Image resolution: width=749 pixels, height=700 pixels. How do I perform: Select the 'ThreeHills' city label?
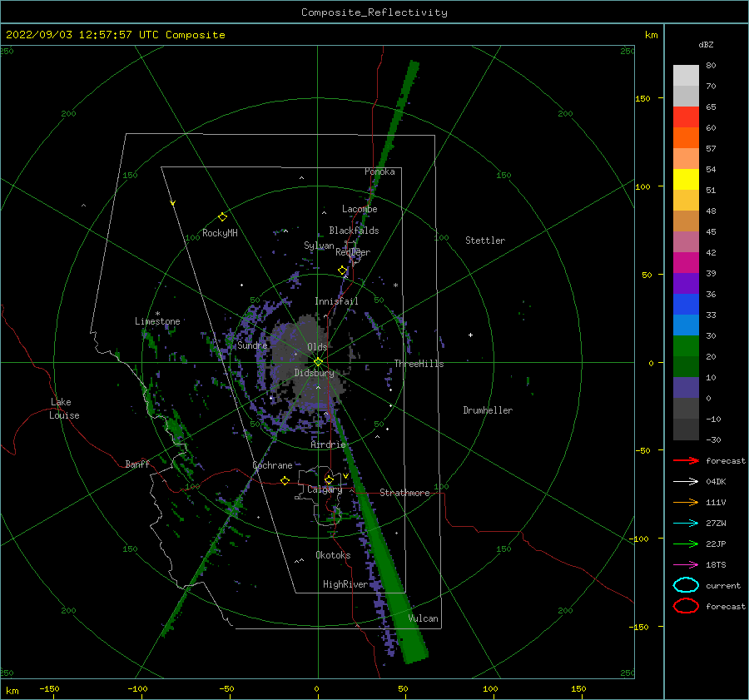pos(419,364)
